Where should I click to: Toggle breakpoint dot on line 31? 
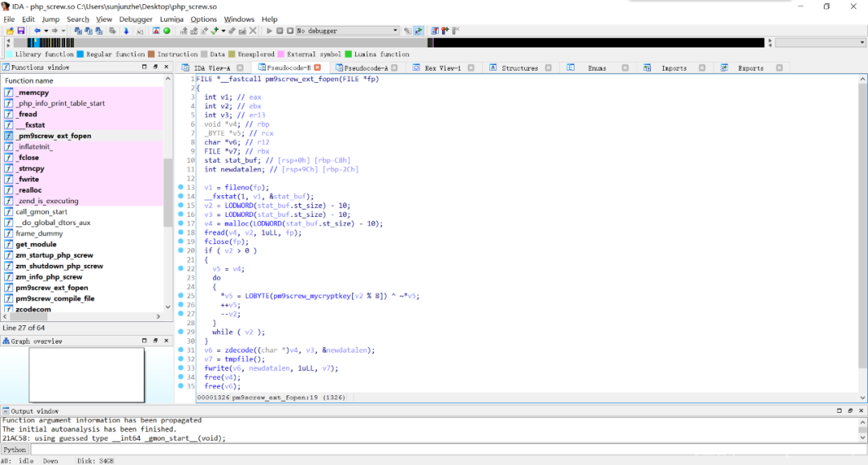181,350
